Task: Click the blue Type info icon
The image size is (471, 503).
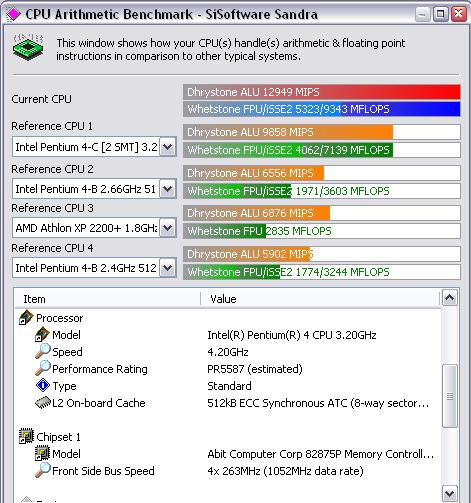Action: pyautogui.click(x=43, y=385)
